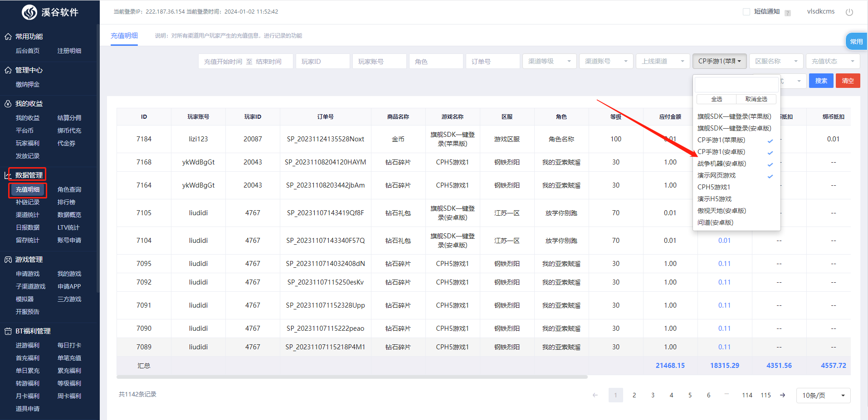Toggle the 短信通知 checkbox
868x420 pixels.
(746, 12)
